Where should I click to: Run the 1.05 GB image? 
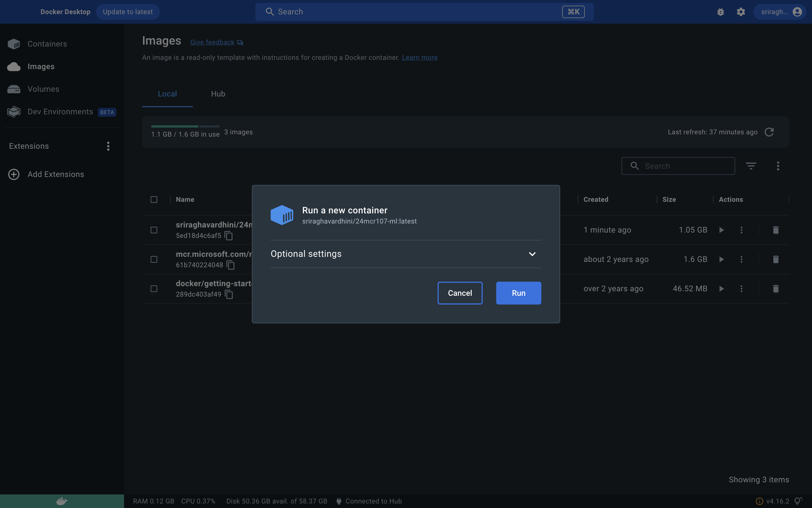point(721,230)
